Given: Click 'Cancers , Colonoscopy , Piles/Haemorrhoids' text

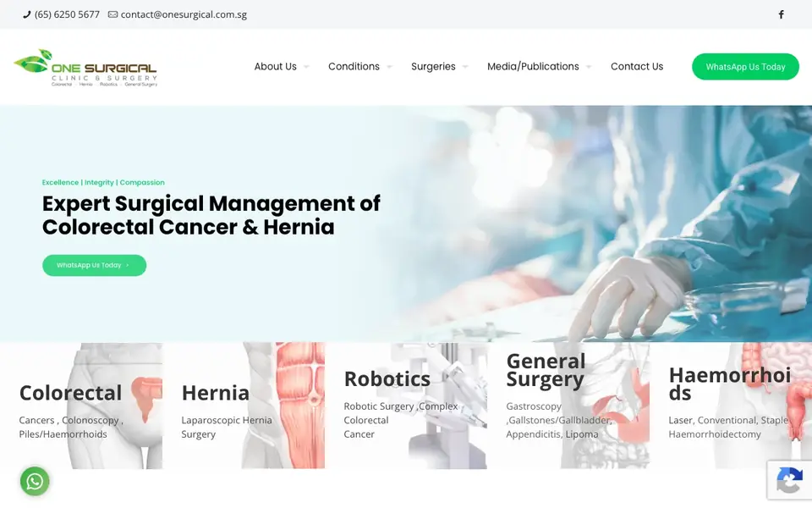Looking at the screenshot, I should point(71,427).
